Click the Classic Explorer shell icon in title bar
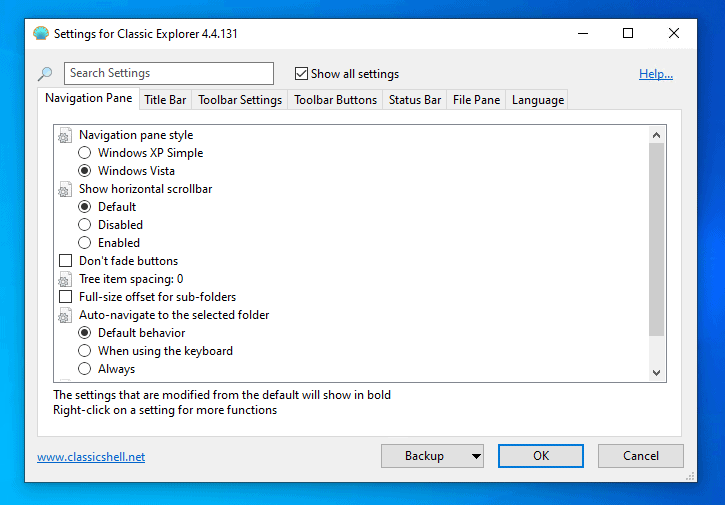This screenshot has height=505, width=725. pyautogui.click(x=41, y=33)
